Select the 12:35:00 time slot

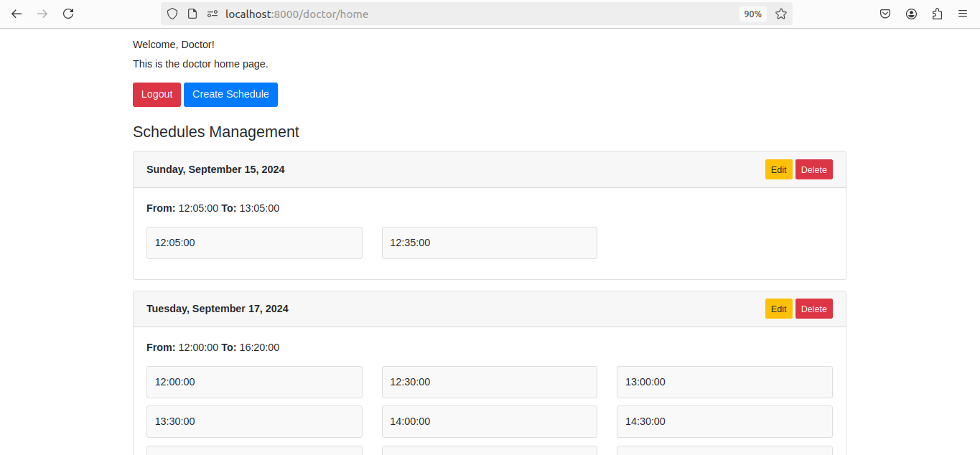pos(489,243)
